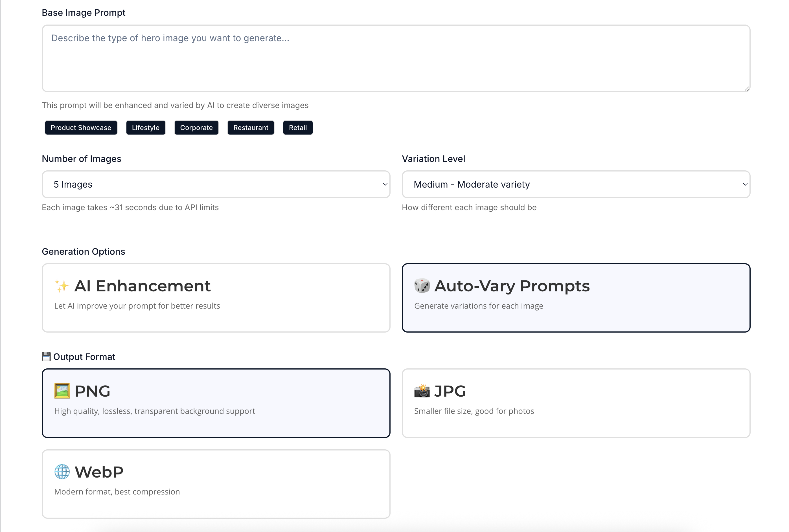Click the floppy disk Output Format icon

click(x=46, y=357)
